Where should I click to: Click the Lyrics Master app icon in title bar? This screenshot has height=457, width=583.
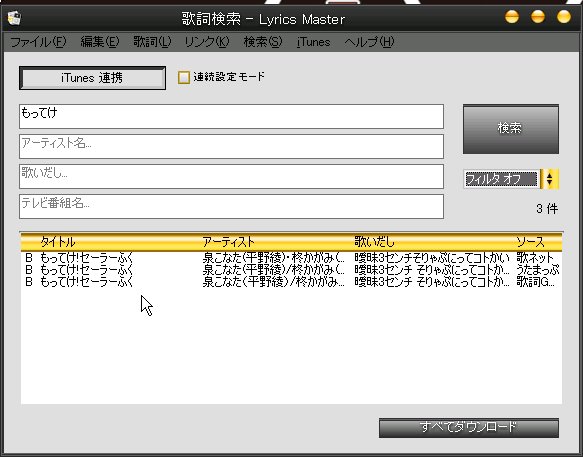(15, 18)
